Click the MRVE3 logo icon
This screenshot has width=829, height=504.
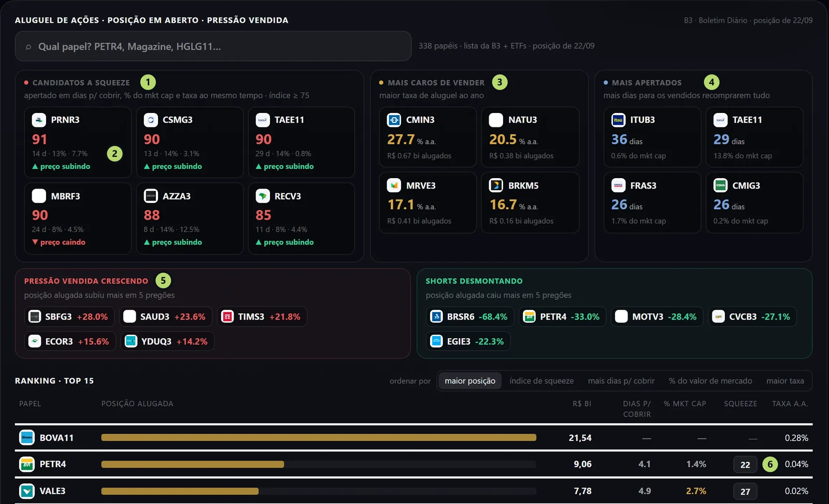coord(394,185)
